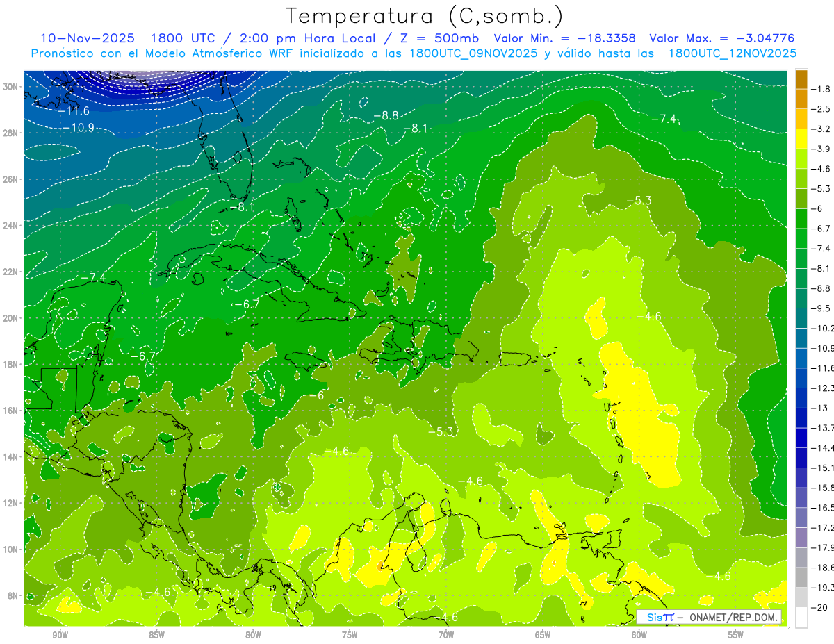Click the dark orange top swatch of the legend
Image resolution: width=834 pixels, height=644 pixels.
(x=801, y=79)
